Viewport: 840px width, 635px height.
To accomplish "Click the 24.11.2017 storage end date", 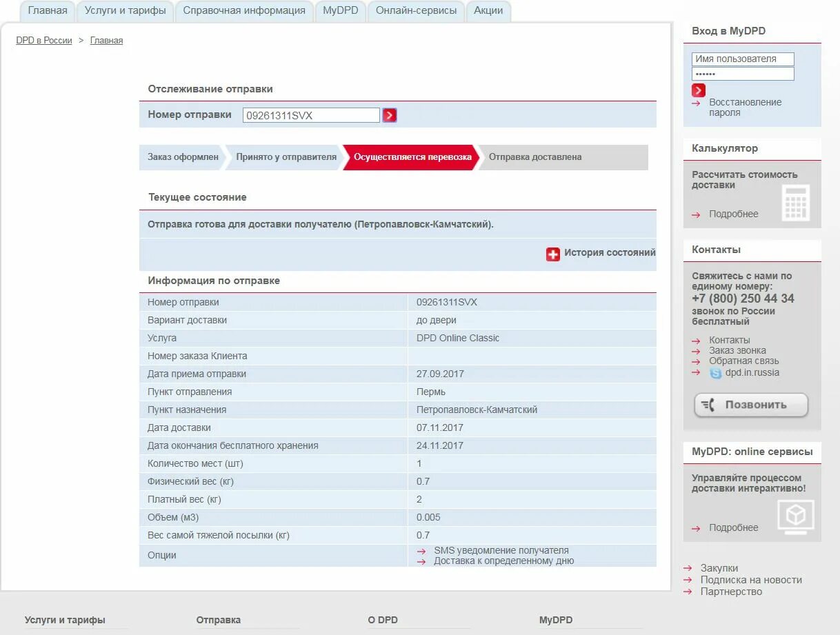I will click(440, 446).
